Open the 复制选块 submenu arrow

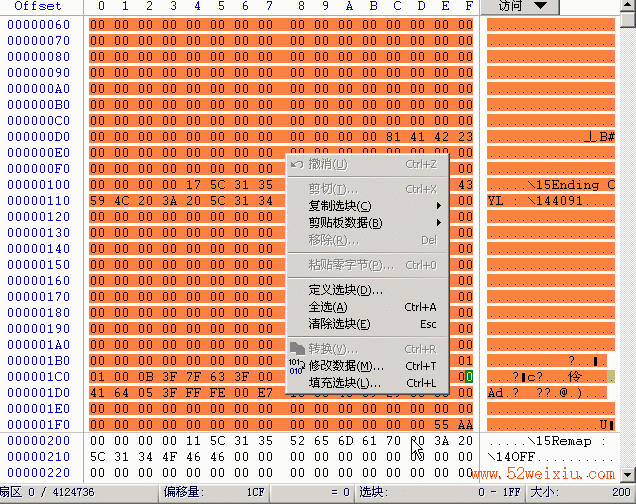pos(438,206)
